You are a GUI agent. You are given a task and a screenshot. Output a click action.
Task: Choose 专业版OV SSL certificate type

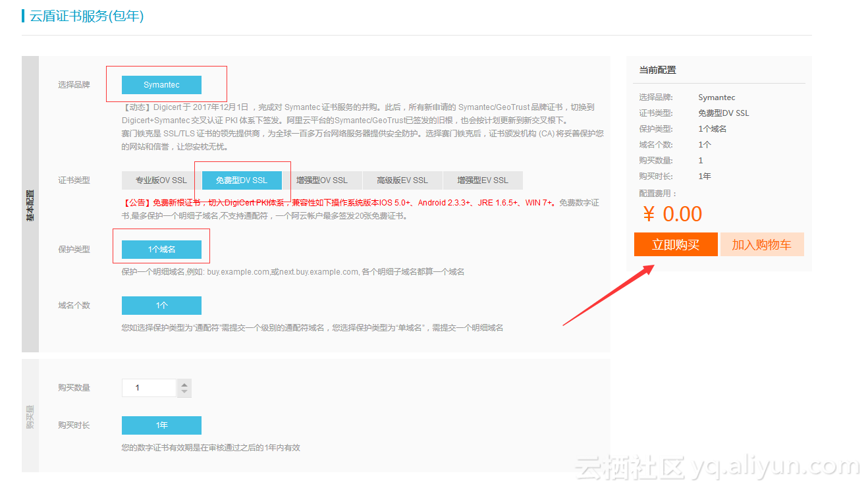coord(161,180)
